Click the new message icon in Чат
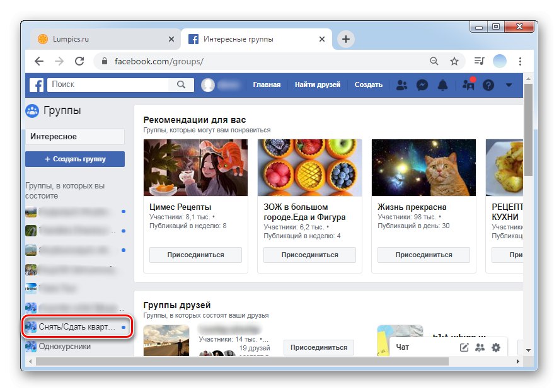The image size is (559, 392). (464, 347)
